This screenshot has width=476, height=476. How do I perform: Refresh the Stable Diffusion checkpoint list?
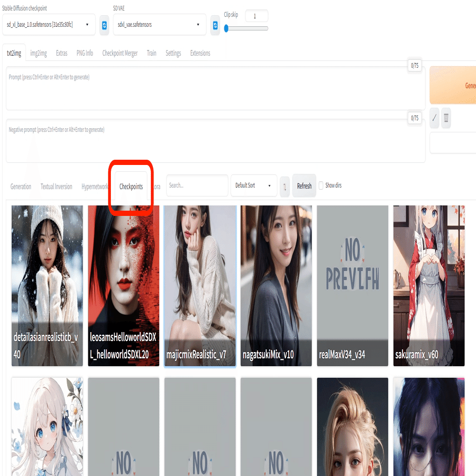coord(104,25)
